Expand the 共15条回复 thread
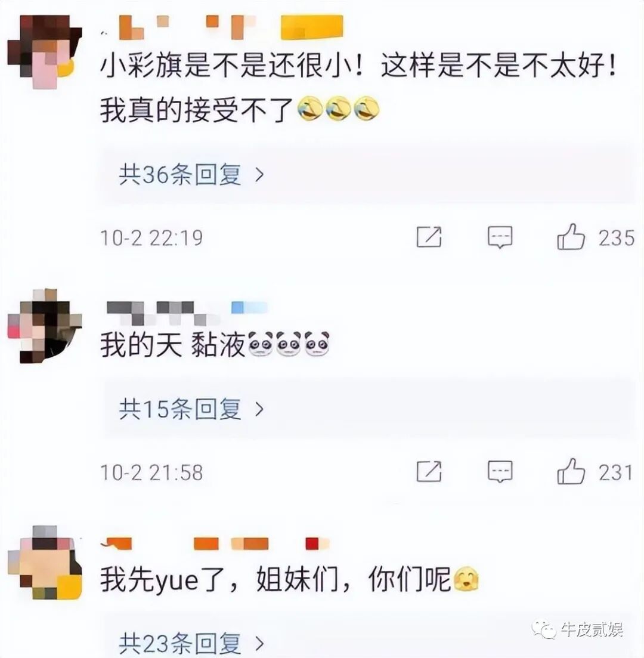This screenshot has height=658, width=644. click(192, 409)
